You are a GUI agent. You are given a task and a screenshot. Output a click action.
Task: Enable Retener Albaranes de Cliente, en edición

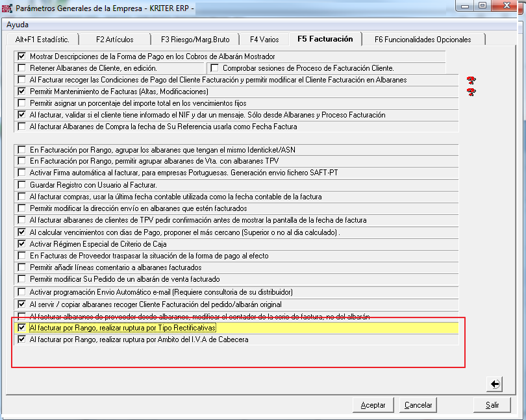[x=22, y=68]
